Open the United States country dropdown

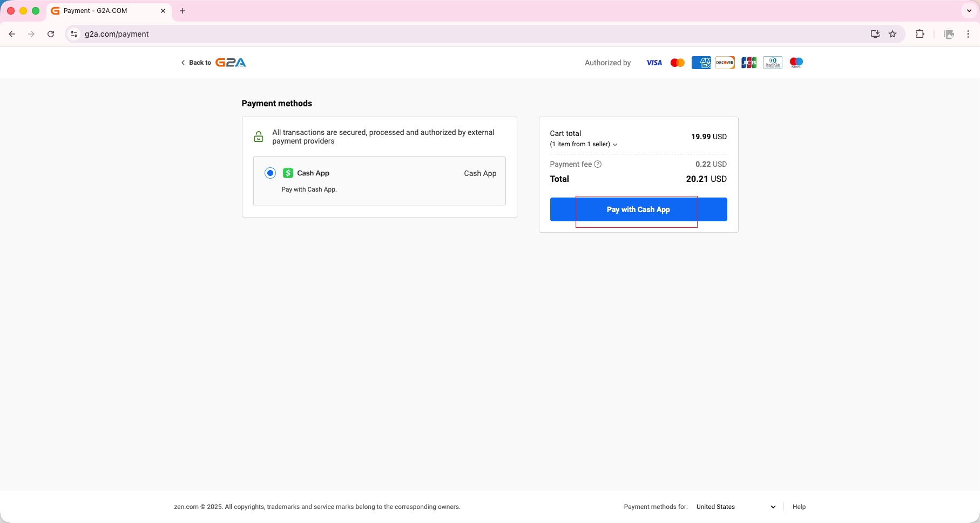(x=735, y=507)
